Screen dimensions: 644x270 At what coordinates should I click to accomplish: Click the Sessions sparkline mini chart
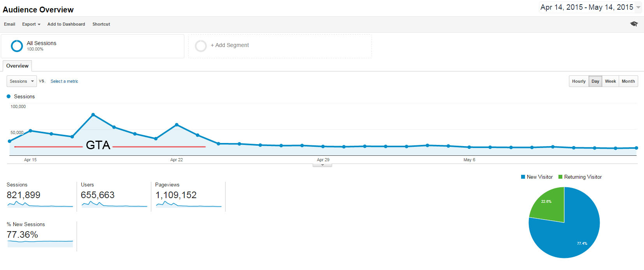coord(40,204)
